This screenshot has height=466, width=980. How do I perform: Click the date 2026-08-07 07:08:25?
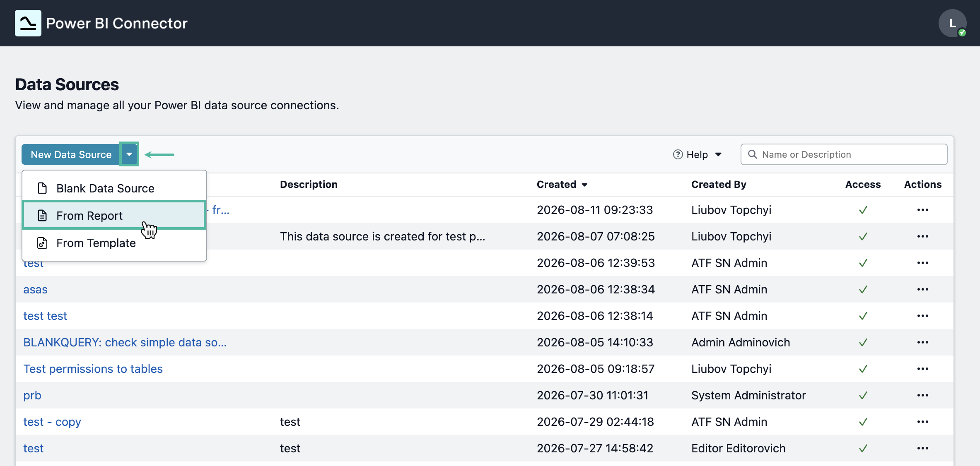[x=596, y=236]
